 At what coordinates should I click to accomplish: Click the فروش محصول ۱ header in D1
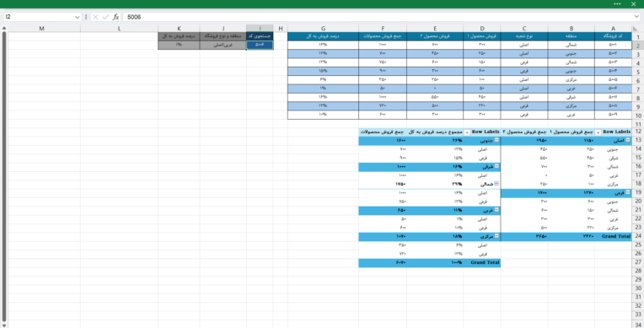point(482,36)
